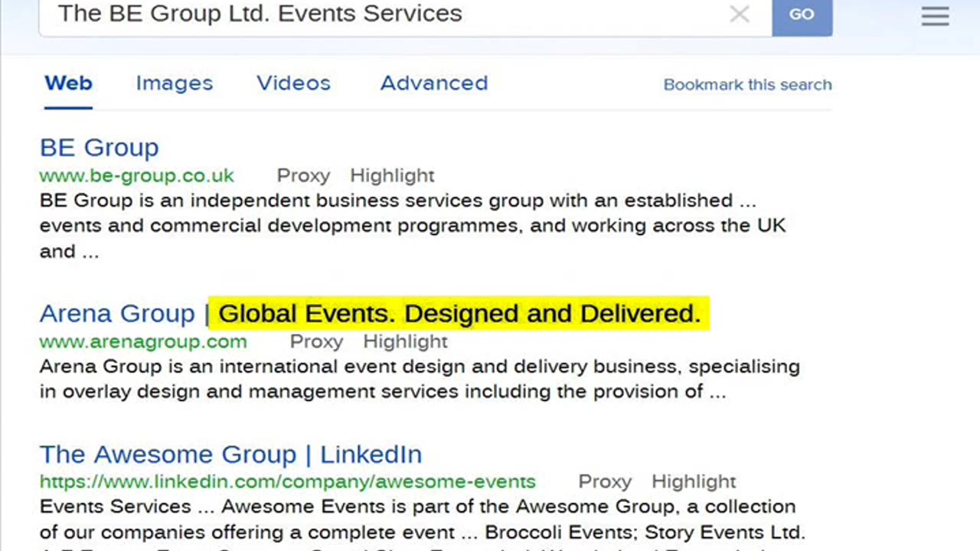
Task: Click inside the search query field
Action: pyautogui.click(x=383, y=14)
